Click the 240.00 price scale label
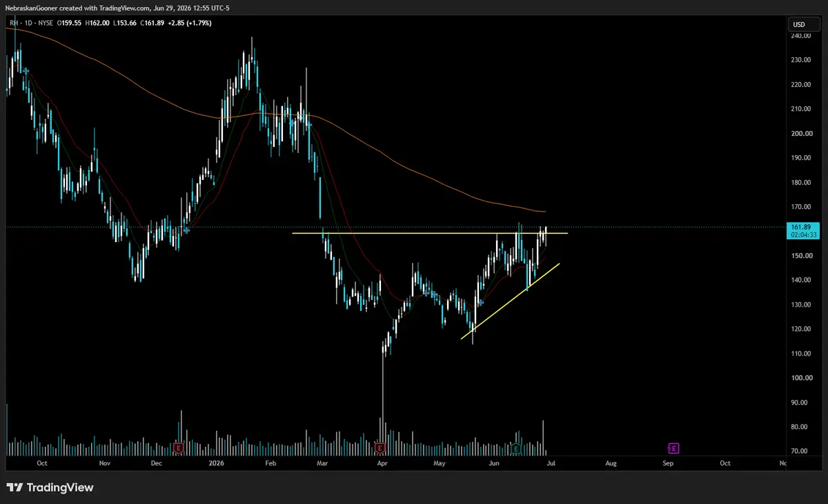Image resolution: width=828 pixels, height=504 pixels. point(802,36)
